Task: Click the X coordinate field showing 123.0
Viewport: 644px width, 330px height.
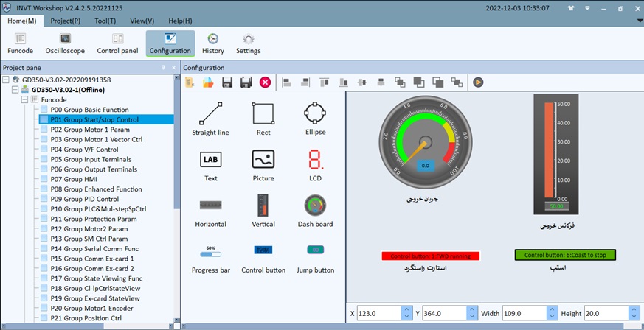Action: [379, 314]
